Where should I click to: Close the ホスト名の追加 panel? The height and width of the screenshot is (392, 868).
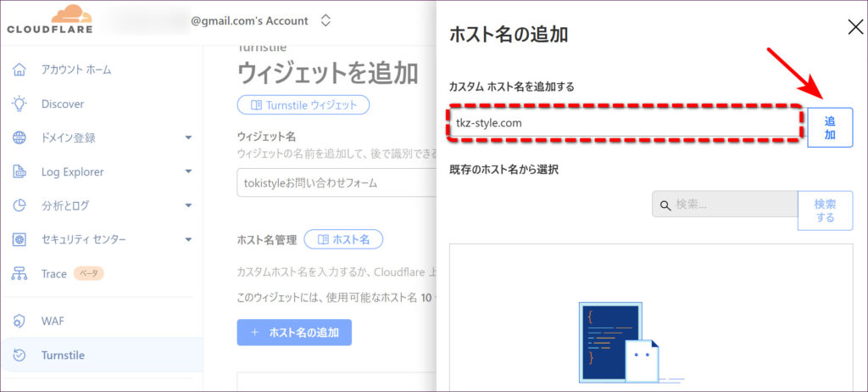tap(854, 27)
